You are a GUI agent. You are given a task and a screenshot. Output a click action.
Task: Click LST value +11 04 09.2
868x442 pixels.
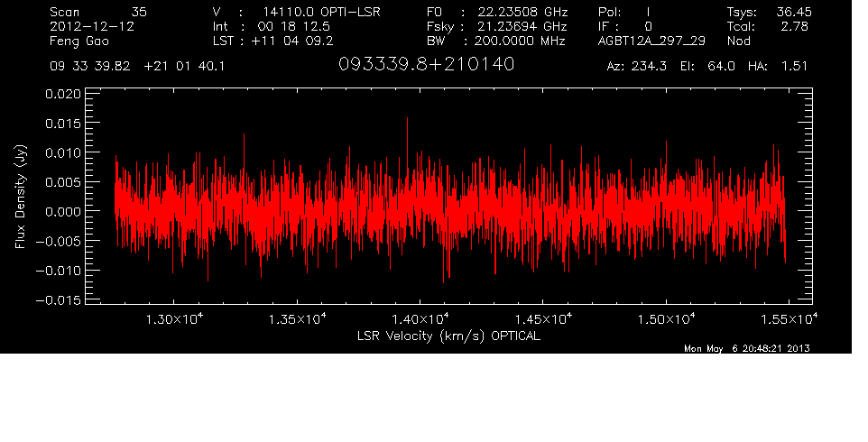click(x=292, y=41)
